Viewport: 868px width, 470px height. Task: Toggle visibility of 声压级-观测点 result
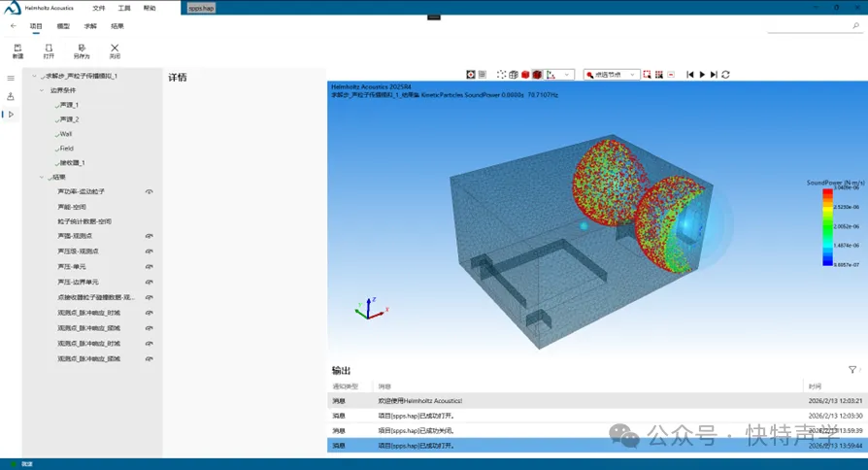pyautogui.click(x=149, y=252)
